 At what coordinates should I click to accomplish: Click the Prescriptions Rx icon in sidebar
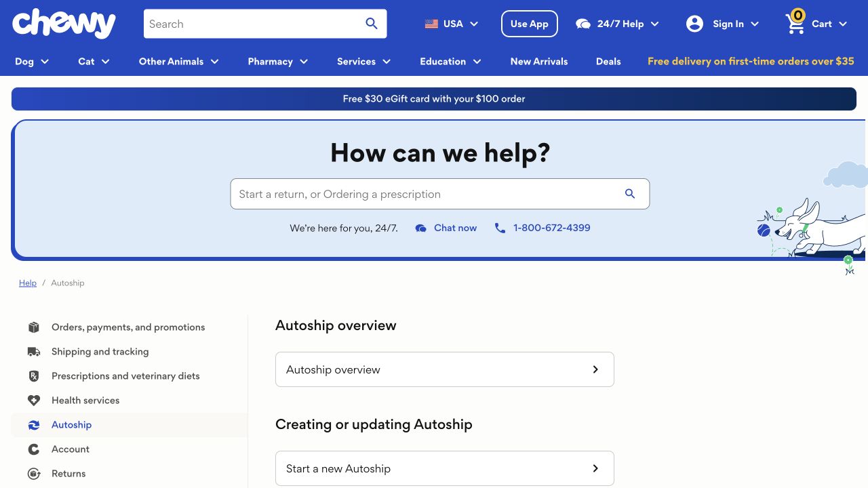coord(34,376)
